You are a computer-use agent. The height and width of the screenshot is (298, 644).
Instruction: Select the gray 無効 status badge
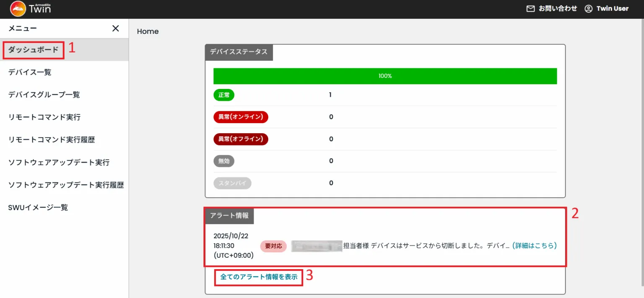(224, 161)
